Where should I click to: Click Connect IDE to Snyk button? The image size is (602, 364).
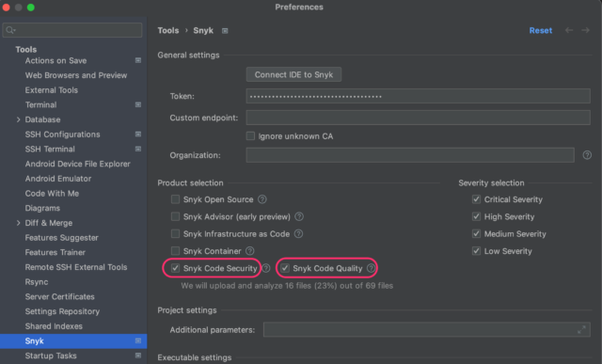(293, 74)
